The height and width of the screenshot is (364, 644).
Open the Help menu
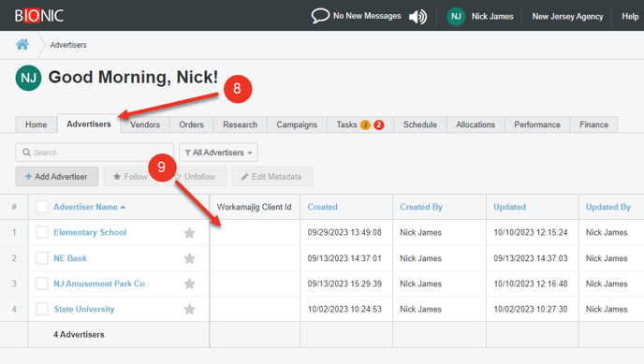pyautogui.click(x=630, y=17)
